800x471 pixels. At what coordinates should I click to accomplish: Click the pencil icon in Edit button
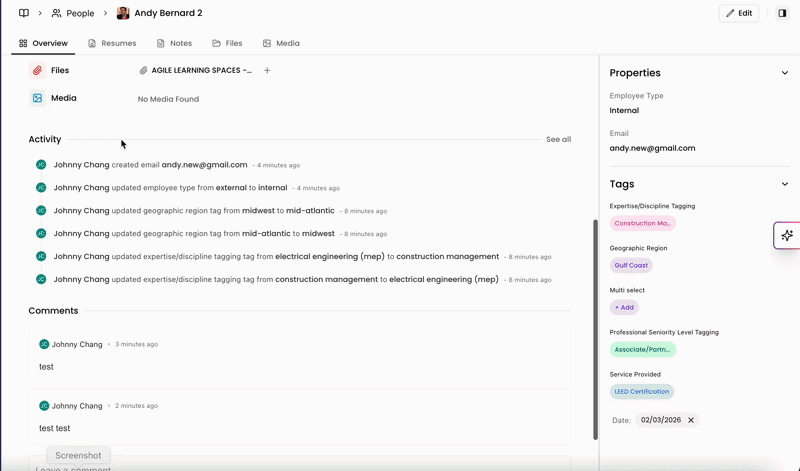point(730,13)
